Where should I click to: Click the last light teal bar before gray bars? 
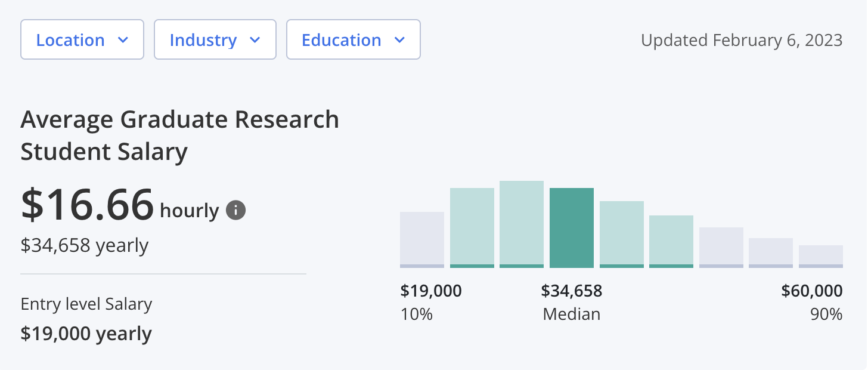[671, 242]
